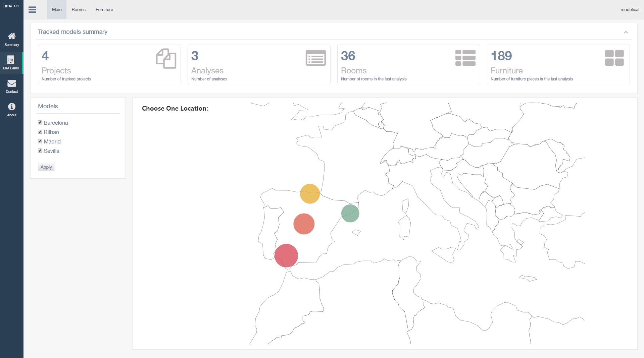644x358 pixels.
Task: Click the 4 Projects count
Action: coord(45,56)
